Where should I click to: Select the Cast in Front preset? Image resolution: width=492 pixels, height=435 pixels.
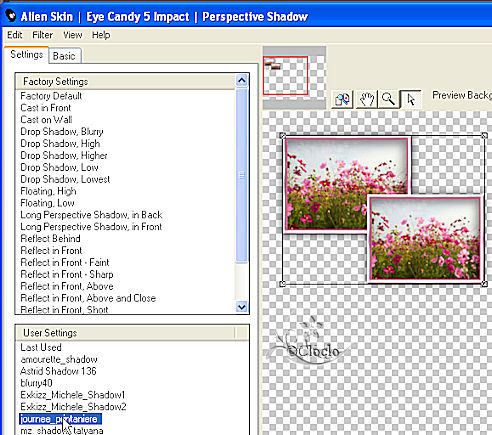click(46, 108)
